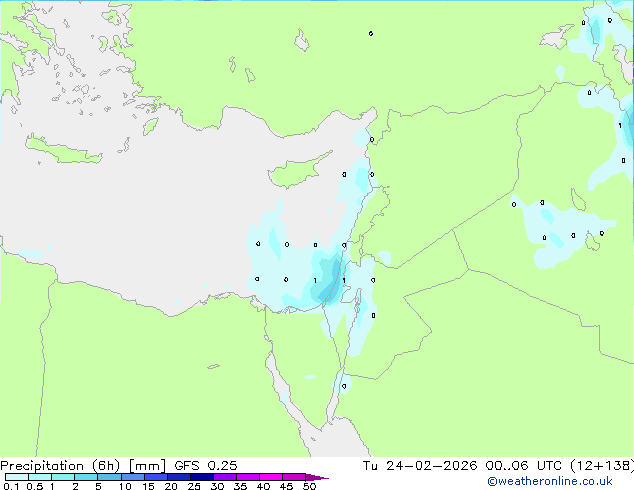The image size is (634, 490).
Task: Click the 45–50 mm magenta legend swatch
Action: [x=294, y=477]
